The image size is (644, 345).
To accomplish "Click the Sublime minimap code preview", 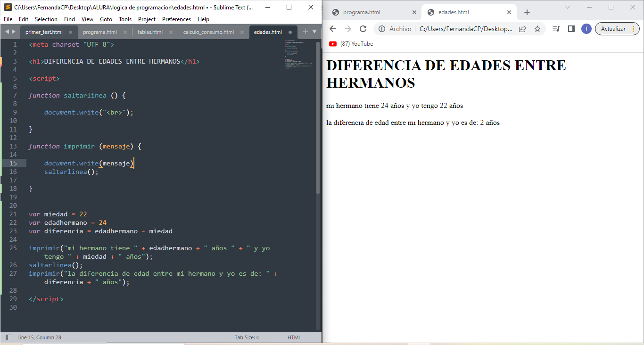I will click(x=299, y=56).
